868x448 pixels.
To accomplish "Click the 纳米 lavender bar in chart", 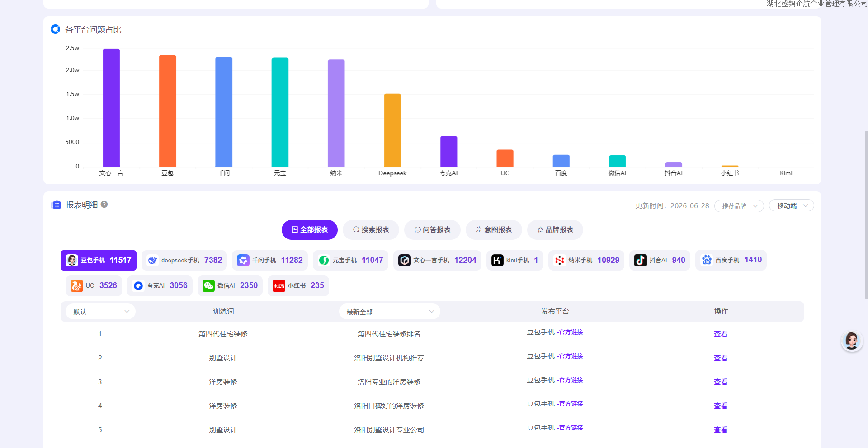I will coord(336,113).
